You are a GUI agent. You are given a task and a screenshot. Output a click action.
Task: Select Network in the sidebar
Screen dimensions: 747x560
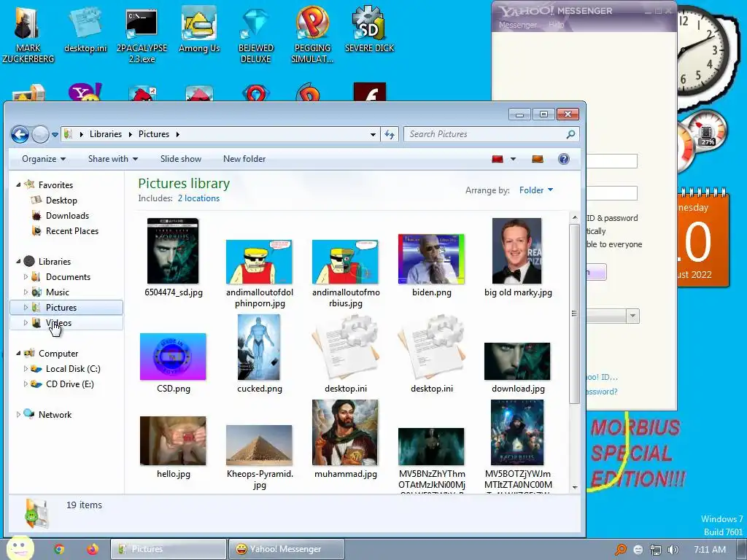pos(55,415)
